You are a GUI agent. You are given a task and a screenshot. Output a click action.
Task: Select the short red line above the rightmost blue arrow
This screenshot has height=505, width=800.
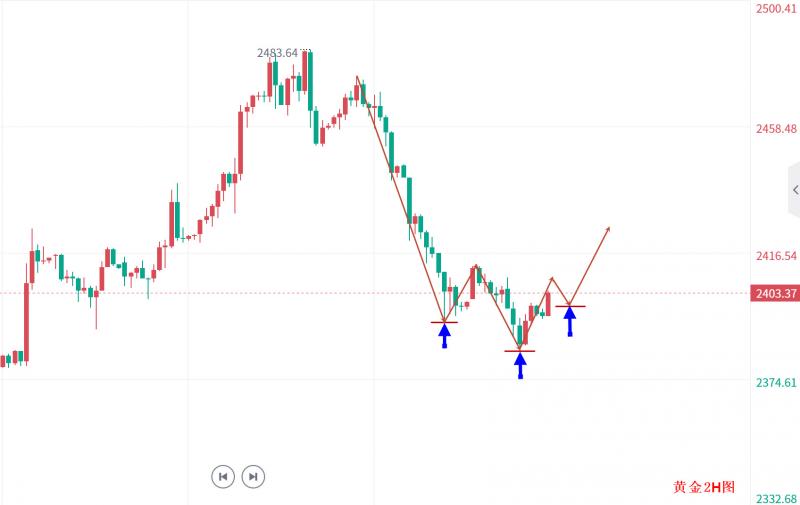(x=570, y=305)
